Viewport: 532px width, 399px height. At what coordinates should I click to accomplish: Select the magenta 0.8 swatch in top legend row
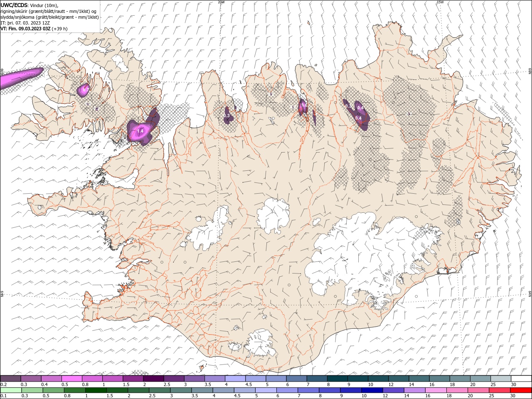click(92, 379)
